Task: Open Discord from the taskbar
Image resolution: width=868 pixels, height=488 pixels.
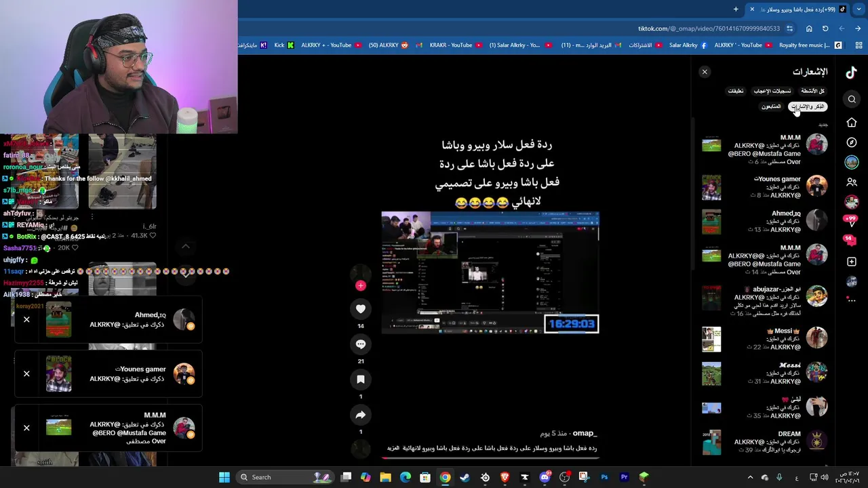Action: [545, 477]
